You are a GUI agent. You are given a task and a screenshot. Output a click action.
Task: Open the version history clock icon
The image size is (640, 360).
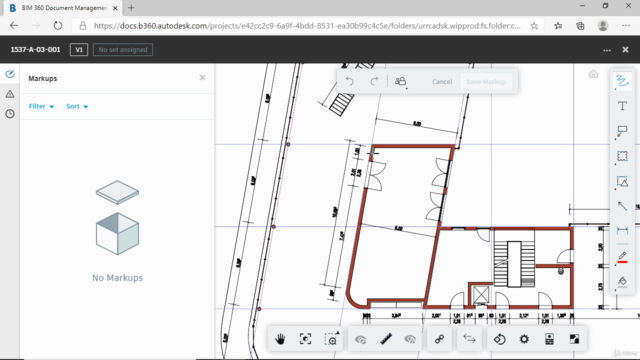10,113
